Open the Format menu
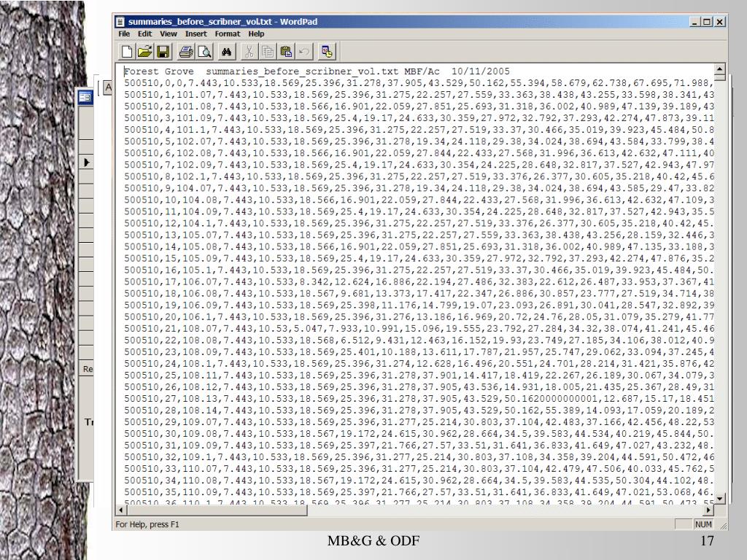This screenshot has width=747, height=560. (228, 34)
